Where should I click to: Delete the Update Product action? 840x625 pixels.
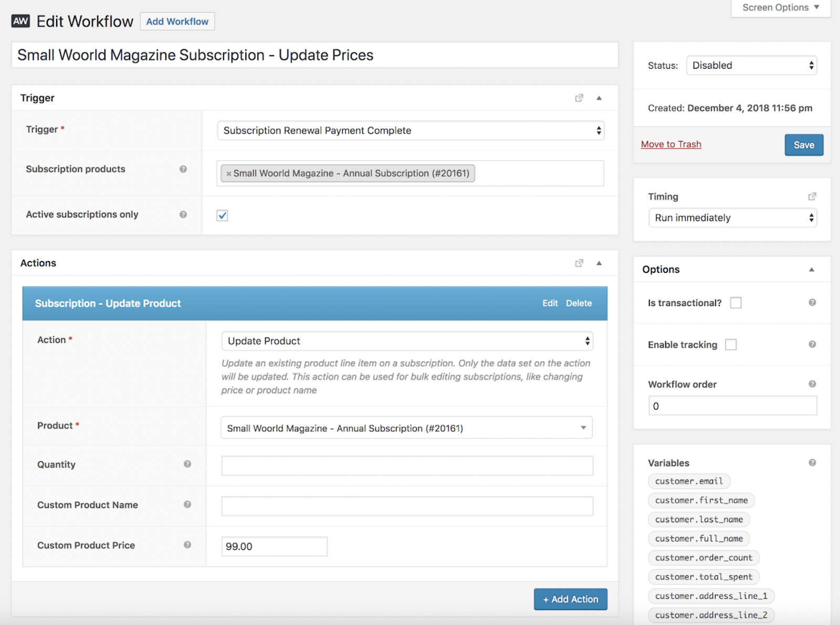click(x=579, y=303)
